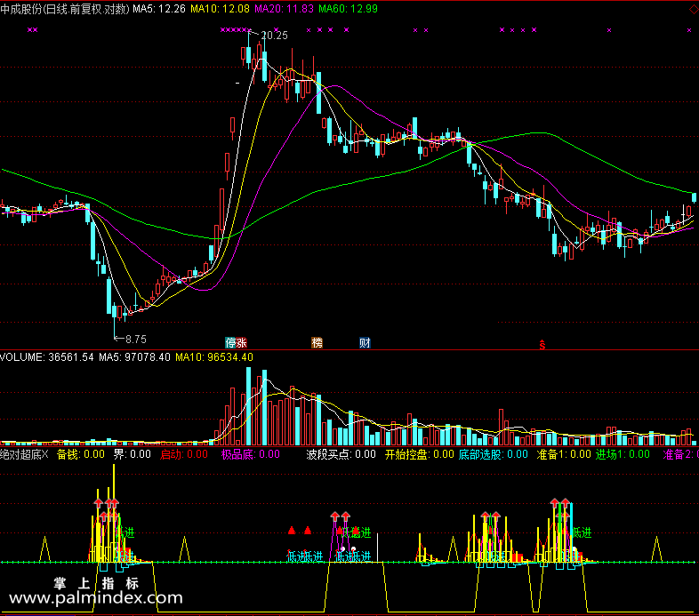Click the 备钱: 0.00 indicator value
Viewport: 699px width, 616px height.
point(81,454)
